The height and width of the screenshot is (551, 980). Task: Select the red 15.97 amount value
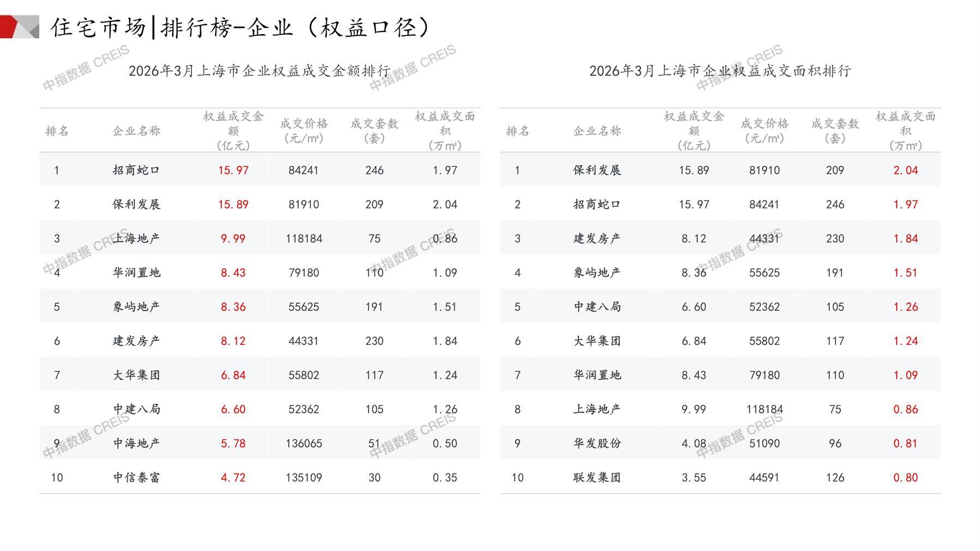pos(233,170)
